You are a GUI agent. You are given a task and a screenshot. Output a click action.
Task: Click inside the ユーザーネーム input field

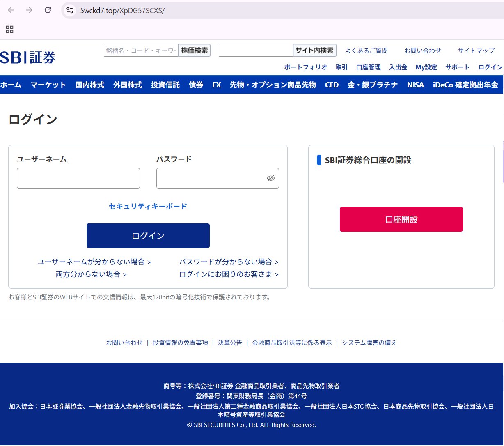(x=78, y=178)
